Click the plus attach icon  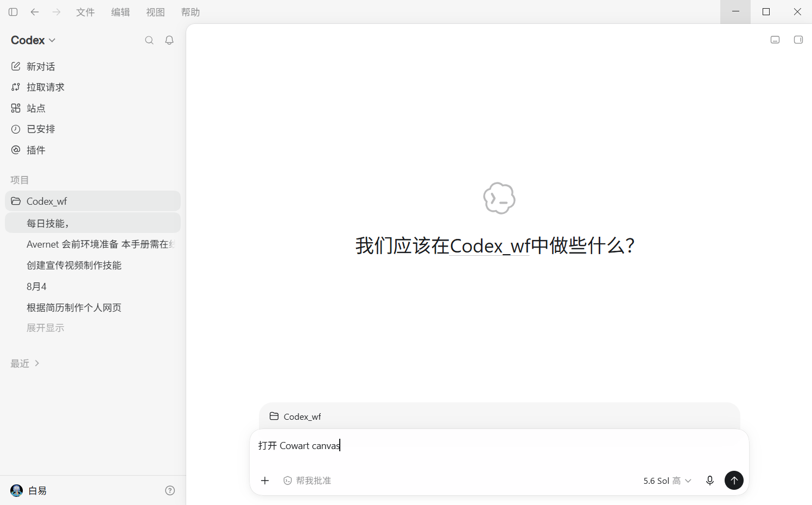point(265,481)
